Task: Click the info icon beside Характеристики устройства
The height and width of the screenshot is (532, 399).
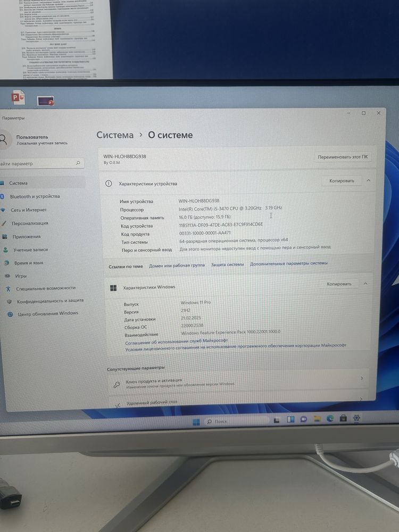Action: click(109, 184)
